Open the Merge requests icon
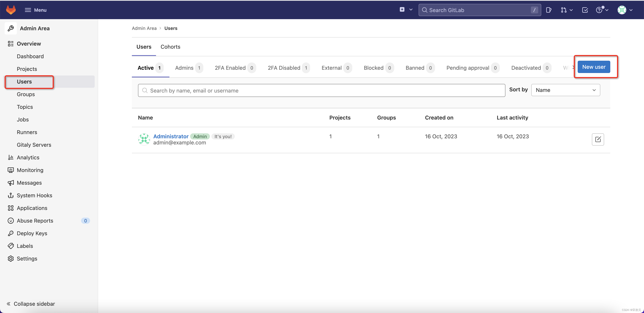The width and height of the screenshot is (644, 313). [x=563, y=10]
